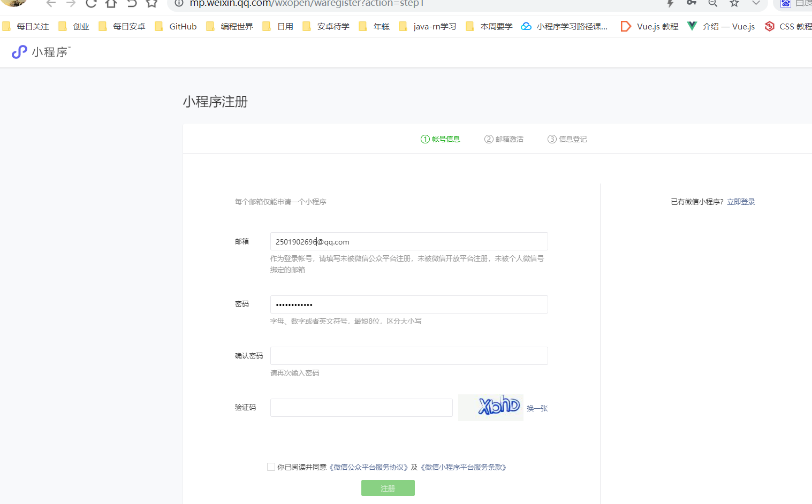Select step 1 帐号信息
The image size is (812, 504).
tap(440, 139)
